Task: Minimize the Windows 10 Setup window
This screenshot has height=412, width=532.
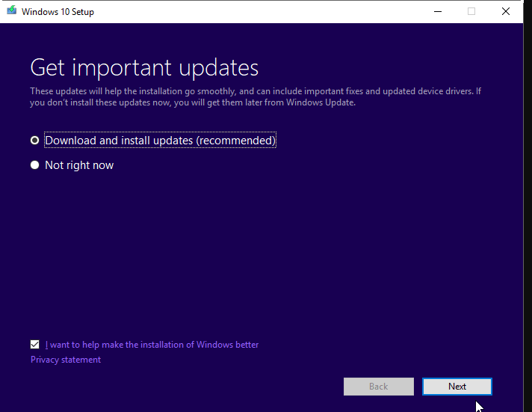Action: pyautogui.click(x=438, y=11)
